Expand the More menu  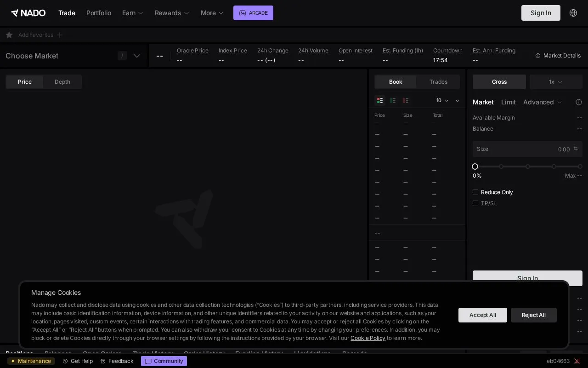[212, 13]
